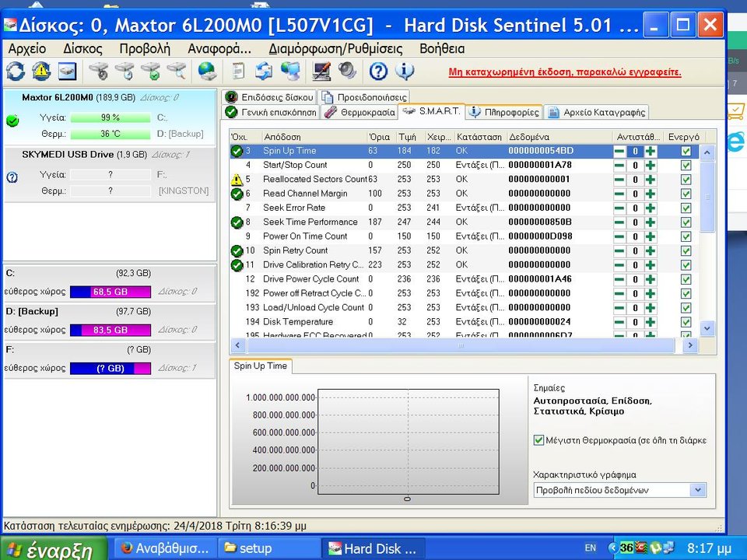
Task: Sort by the Δεδομένα column header
Action: (559, 137)
